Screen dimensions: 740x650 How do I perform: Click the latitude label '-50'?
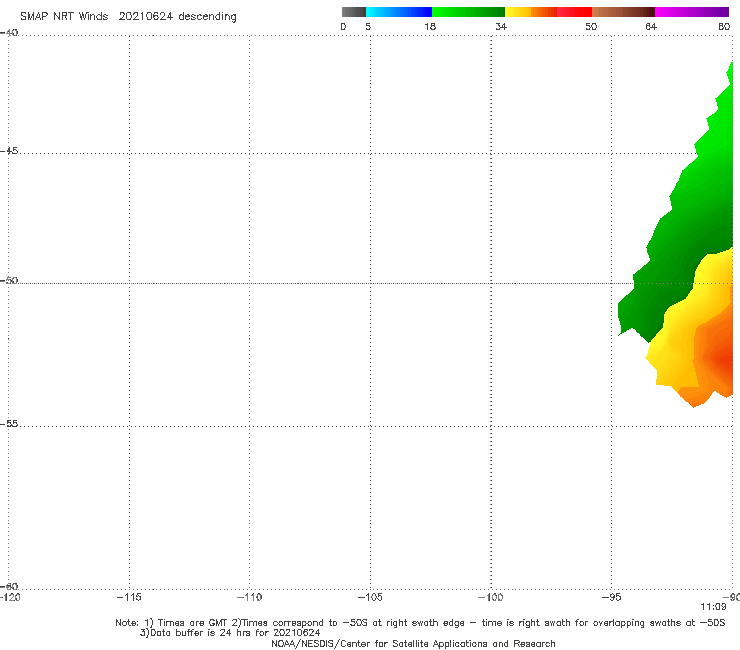click(9, 281)
